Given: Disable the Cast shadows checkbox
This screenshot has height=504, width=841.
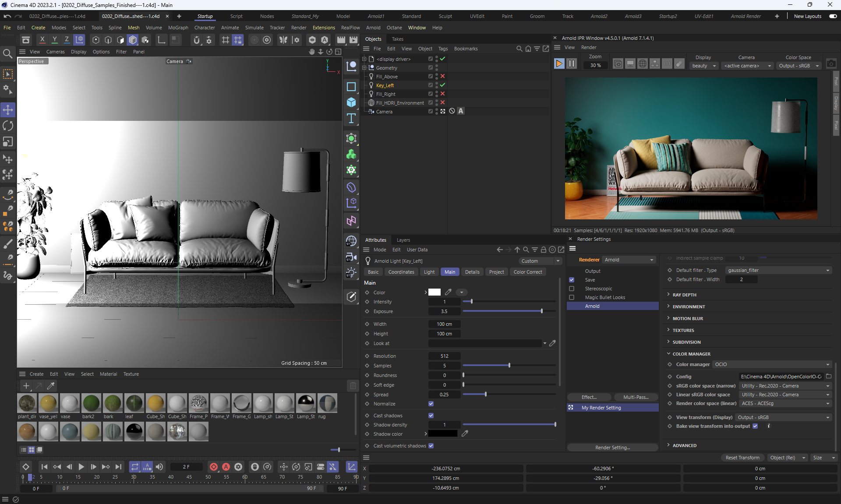Looking at the screenshot, I should tap(431, 416).
